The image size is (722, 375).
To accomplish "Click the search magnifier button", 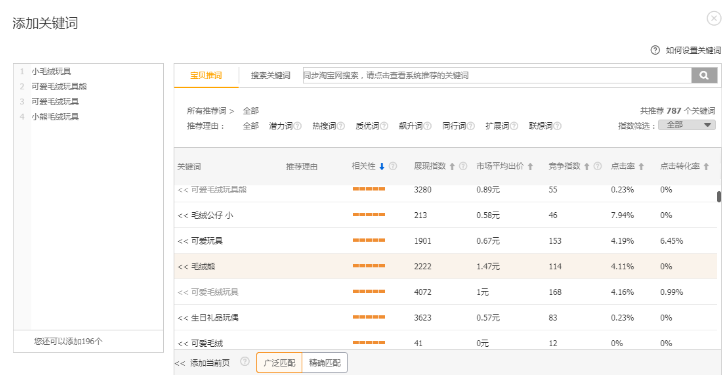I will (x=704, y=76).
